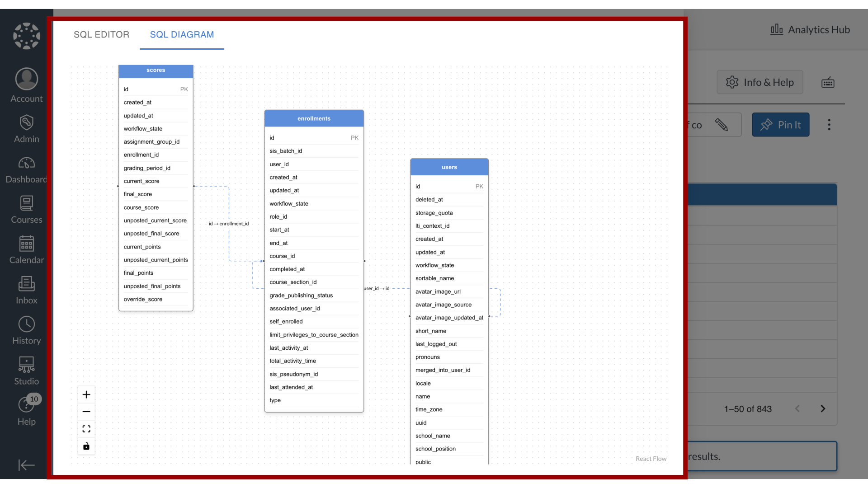Expand the scores table fields
Screen dimensions: 868x488
coord(156,70)
